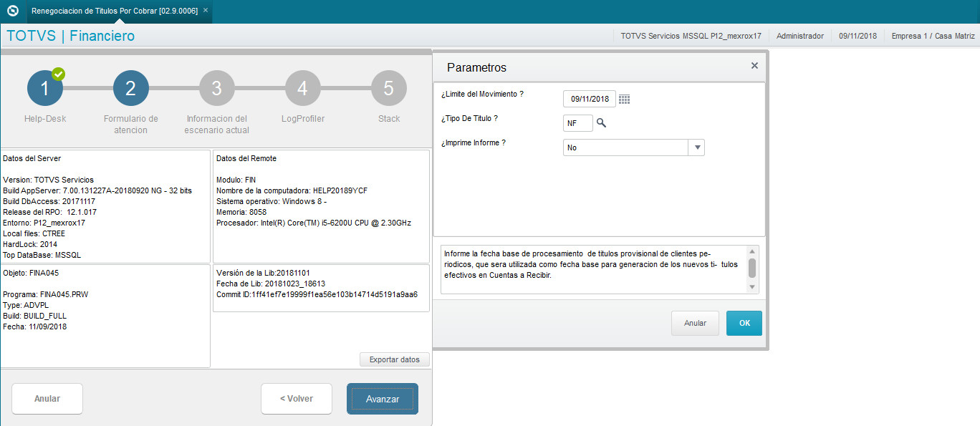Click the 09/11/2018 date in the header
Viewport: 980px width, 426px height.
857,36
